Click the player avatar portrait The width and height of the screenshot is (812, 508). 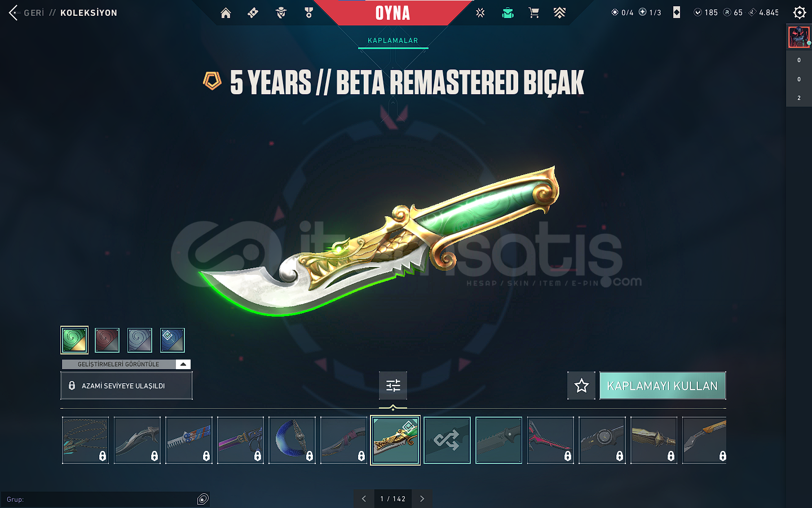tap(798, 37)
